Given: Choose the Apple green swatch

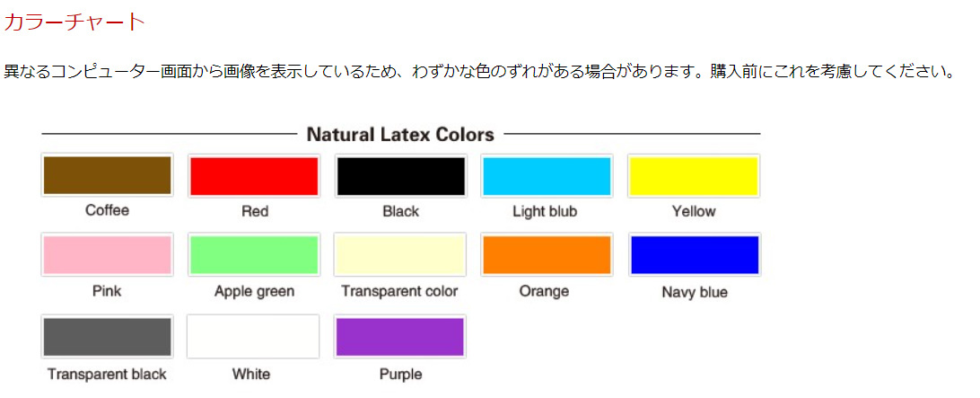Looking at the screenshot, I should (x=254, y=254).
